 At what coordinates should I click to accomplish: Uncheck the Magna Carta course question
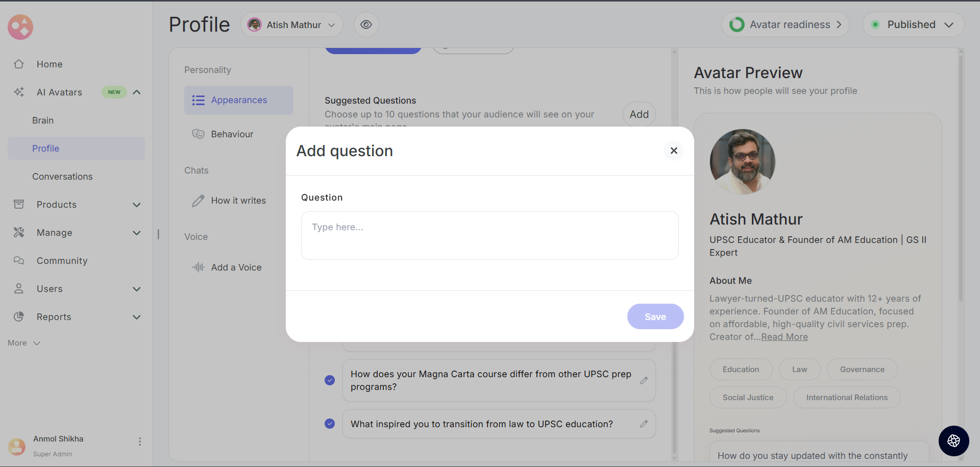330,380
